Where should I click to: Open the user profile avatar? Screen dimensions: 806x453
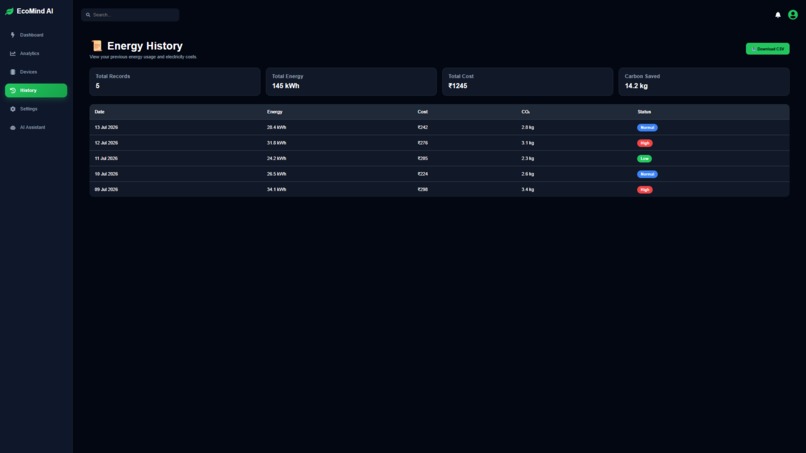tap(793, 15)
